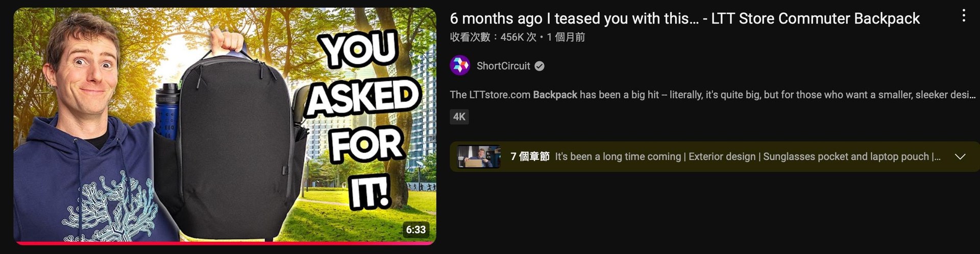Click the video description snippet text
This screenshot has height=254, width=980.
coord(713,95)
